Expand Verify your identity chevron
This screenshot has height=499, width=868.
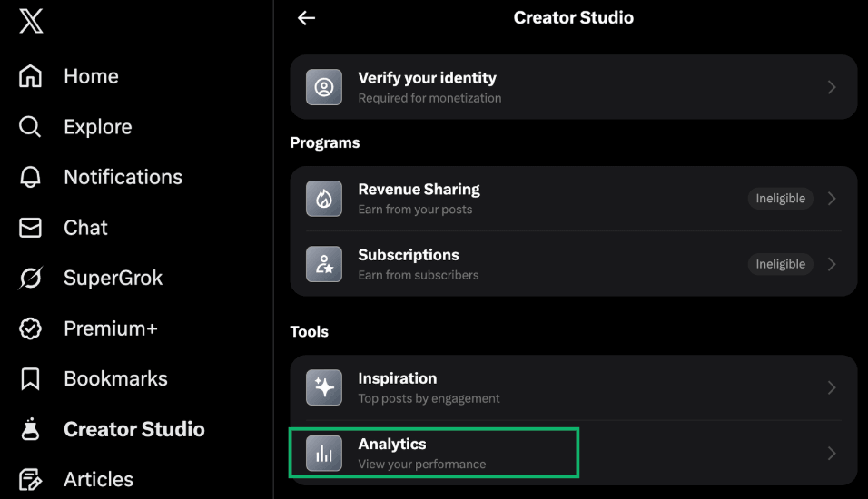tap(832, 87)
